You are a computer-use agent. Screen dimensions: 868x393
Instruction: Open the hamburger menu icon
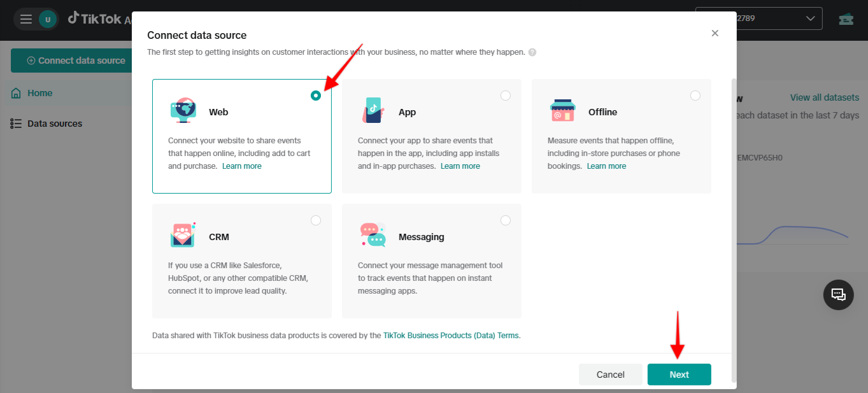coord(26,19)
